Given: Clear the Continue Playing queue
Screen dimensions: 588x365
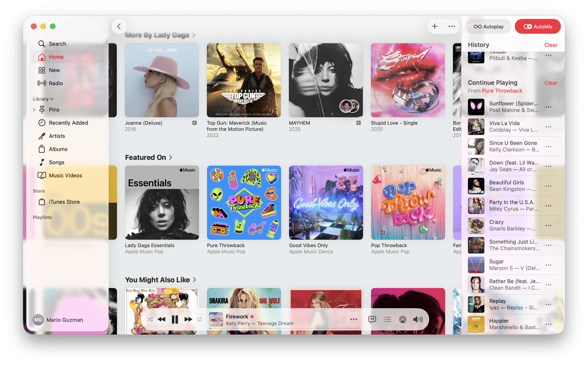Looking at the screenshot, I should [x=551, y=83].
